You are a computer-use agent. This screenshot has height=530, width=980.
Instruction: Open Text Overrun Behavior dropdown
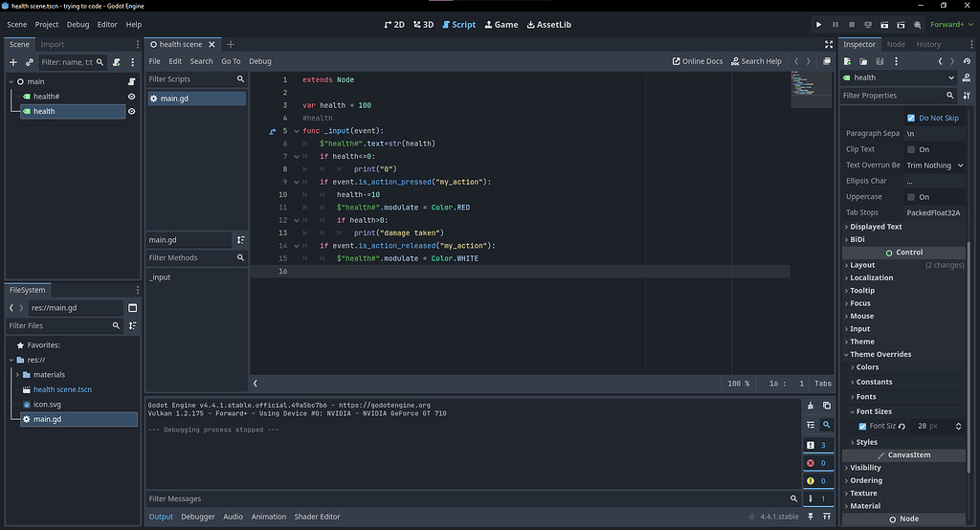[x=935, y=165]
